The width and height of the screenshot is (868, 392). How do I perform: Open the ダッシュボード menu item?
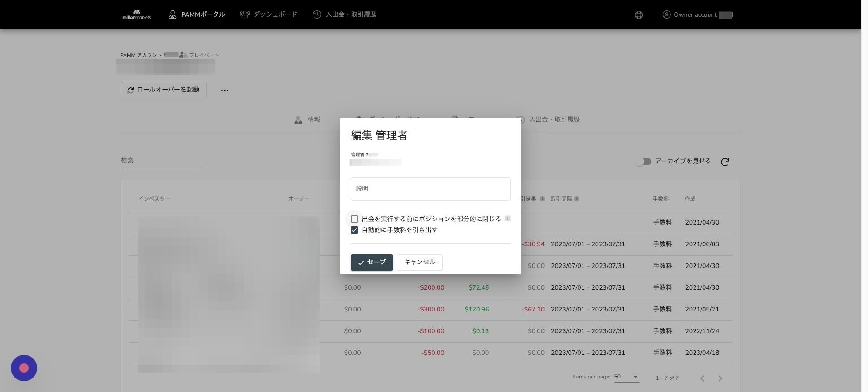[268, 14]
